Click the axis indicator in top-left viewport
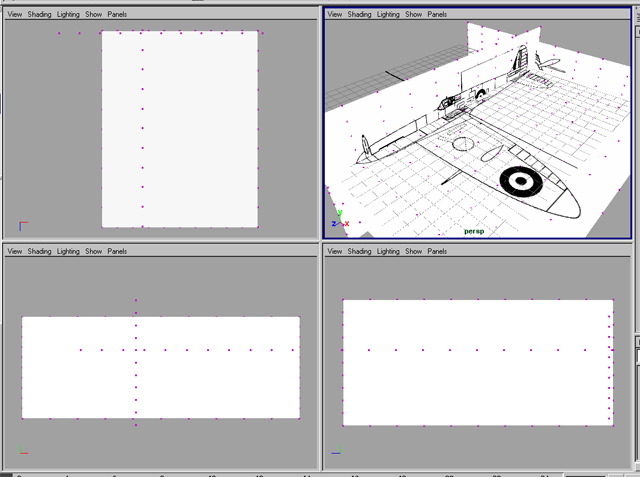The image size is (640, 477). tap(24, 226)
